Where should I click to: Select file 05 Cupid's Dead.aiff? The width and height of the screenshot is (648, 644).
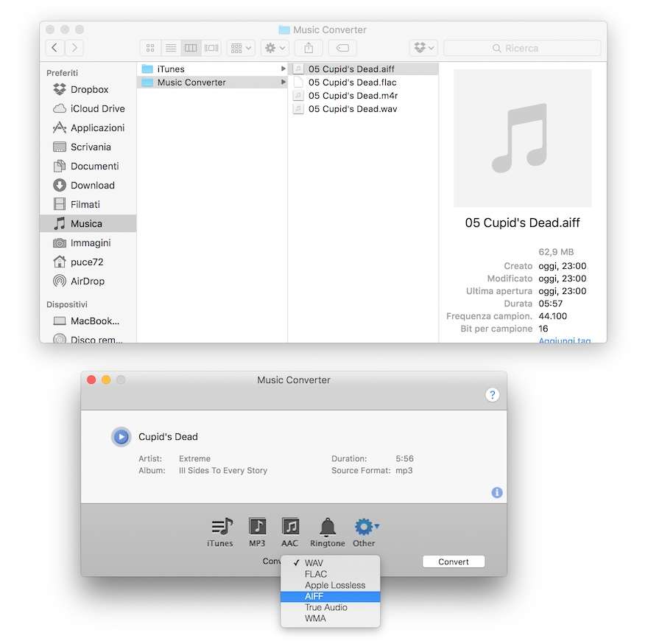(363, 69)
